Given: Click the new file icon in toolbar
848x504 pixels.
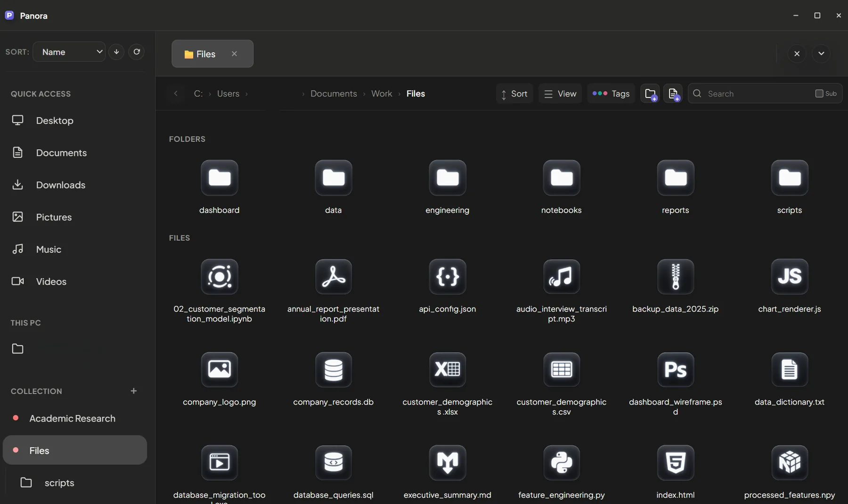Looking at the screenshot, I should tap(673, 94).
